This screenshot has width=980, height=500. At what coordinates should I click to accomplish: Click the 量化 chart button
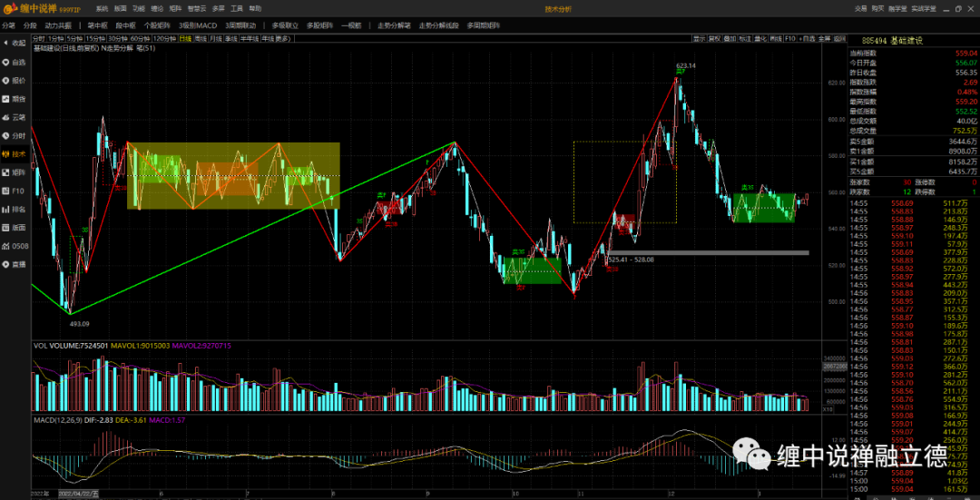click(760, 39)
